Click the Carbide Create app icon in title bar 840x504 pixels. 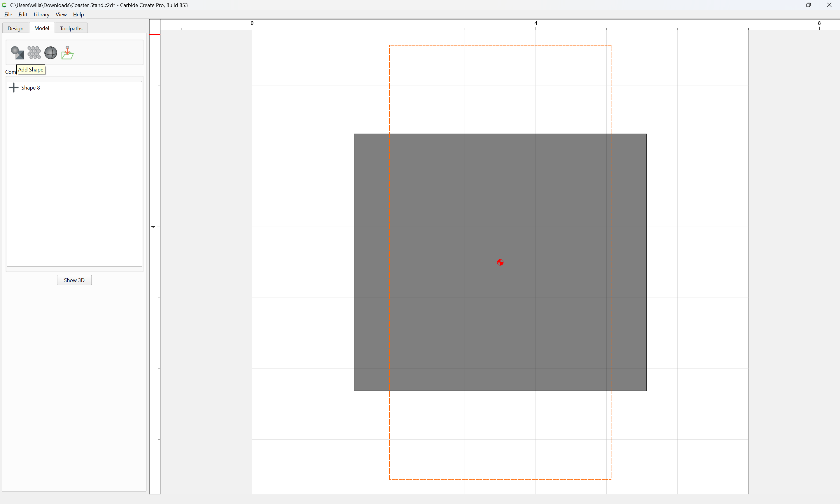point(4,5)
